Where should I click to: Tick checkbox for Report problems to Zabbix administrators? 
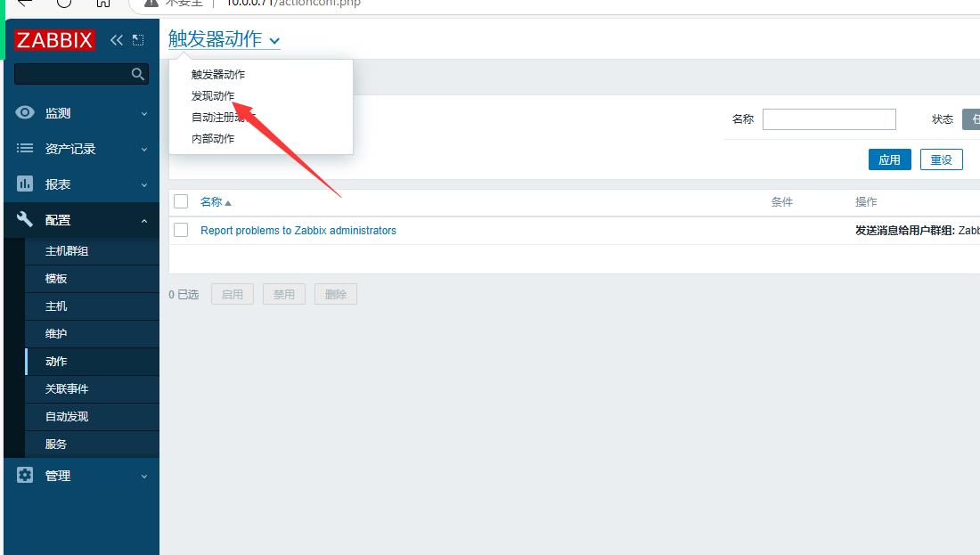tap(181, 230)
